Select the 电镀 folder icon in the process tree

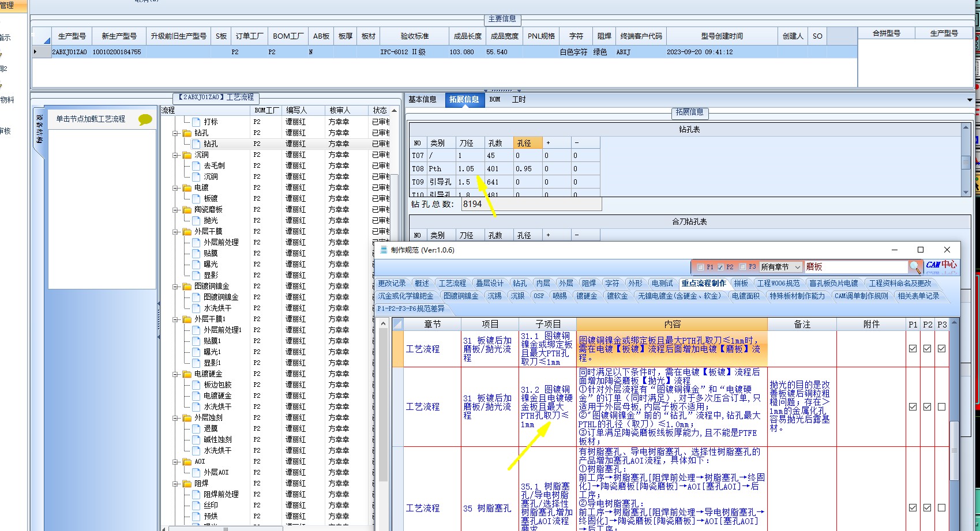187,188
